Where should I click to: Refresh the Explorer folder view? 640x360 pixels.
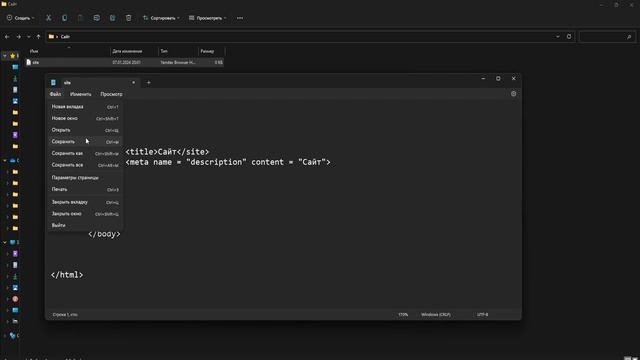(x=569, y=37)
